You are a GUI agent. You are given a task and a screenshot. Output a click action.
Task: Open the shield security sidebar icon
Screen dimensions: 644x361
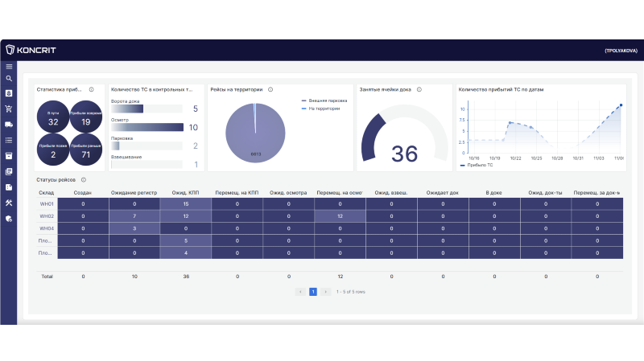pyautogui.click(x=9, y=219)
